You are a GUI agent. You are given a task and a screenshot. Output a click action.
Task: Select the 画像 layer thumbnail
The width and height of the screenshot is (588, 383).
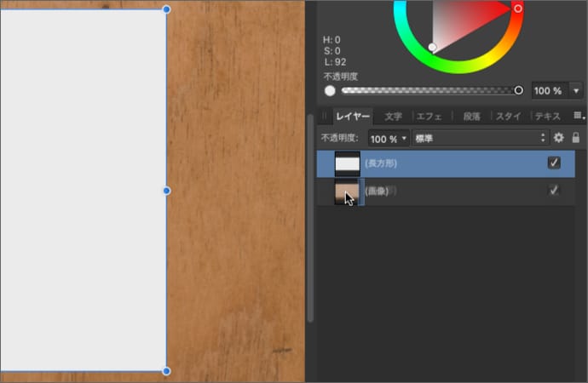pyautogui.click(x=347, y=192)
